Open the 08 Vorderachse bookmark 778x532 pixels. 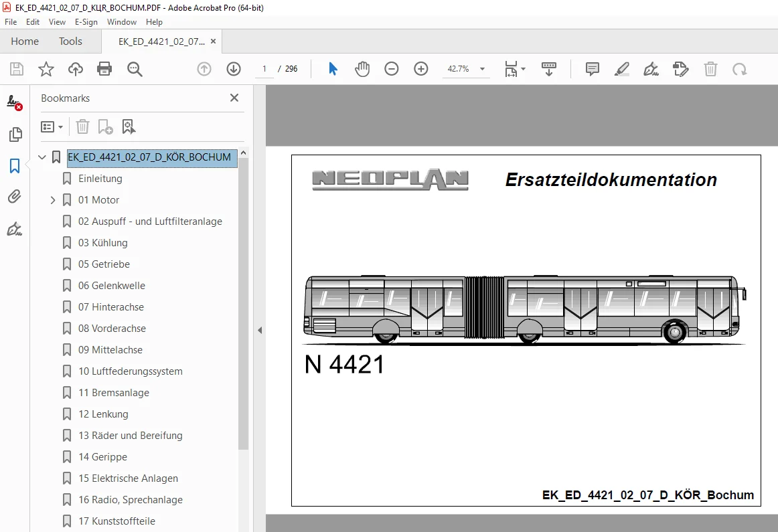click(x=112, y=329)
